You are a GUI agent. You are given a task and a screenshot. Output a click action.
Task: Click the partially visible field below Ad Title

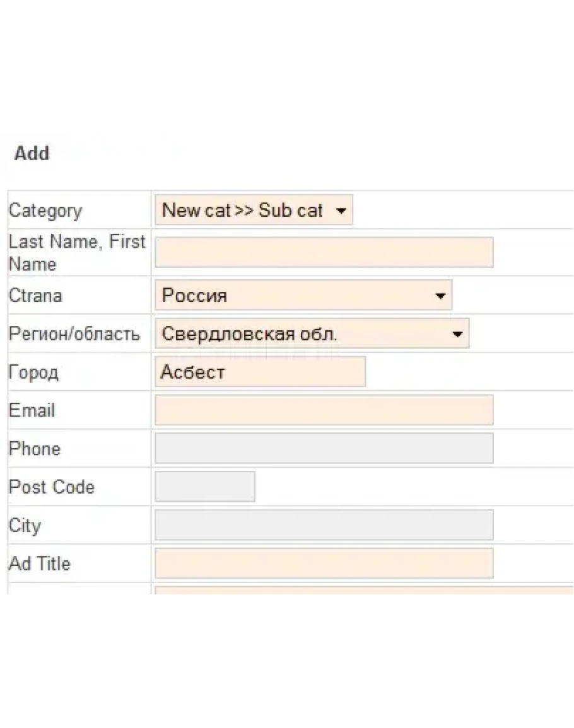[363, 590]
